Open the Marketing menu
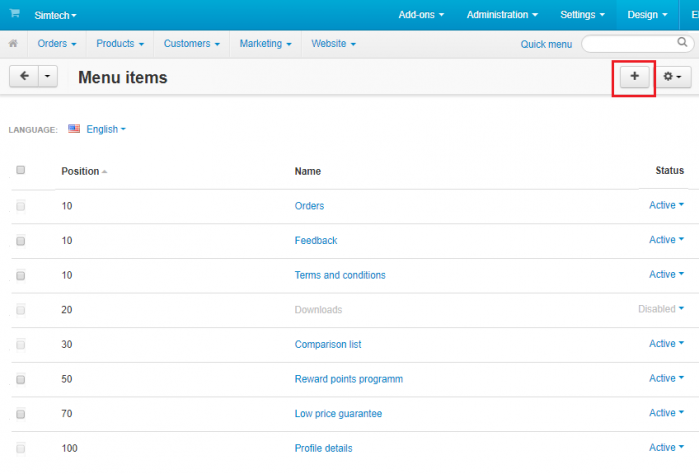 [x=265, y=44]
